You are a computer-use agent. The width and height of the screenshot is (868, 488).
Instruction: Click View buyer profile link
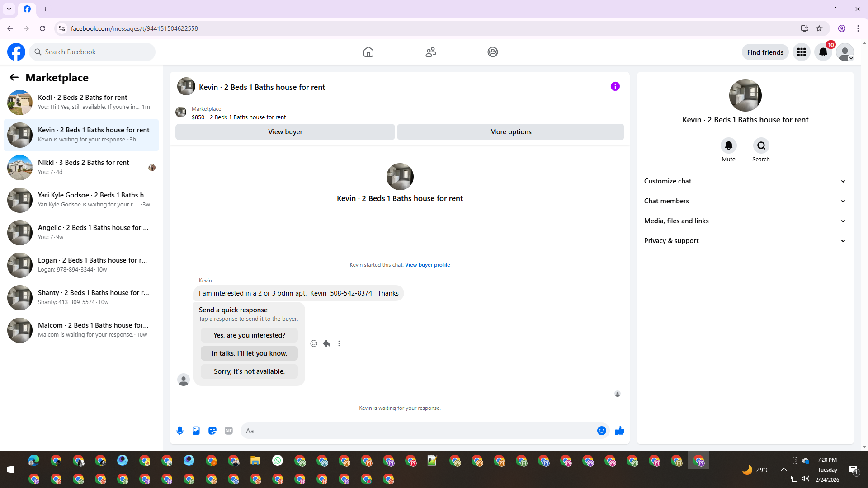[427, 265]
